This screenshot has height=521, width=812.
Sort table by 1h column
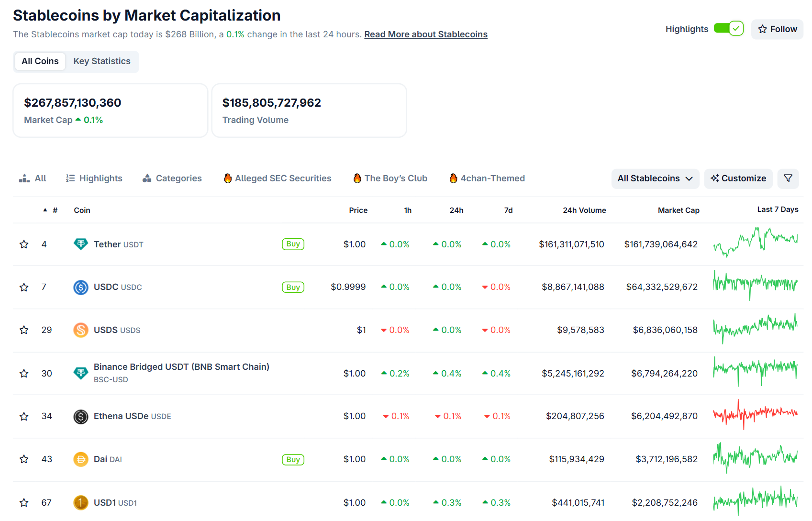[408, 210]
